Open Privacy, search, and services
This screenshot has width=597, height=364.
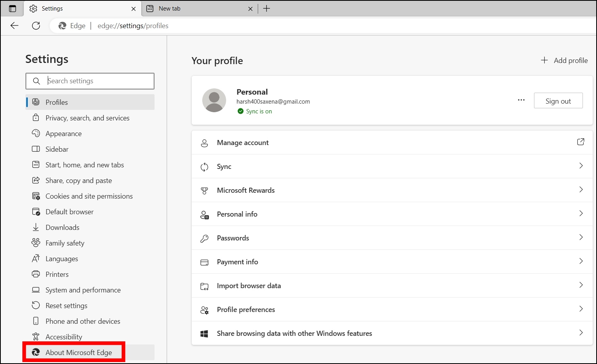coord(90,118)
